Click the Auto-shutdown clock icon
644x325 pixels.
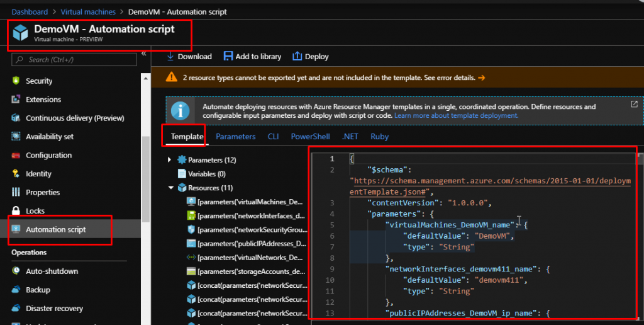click(16, 271)
